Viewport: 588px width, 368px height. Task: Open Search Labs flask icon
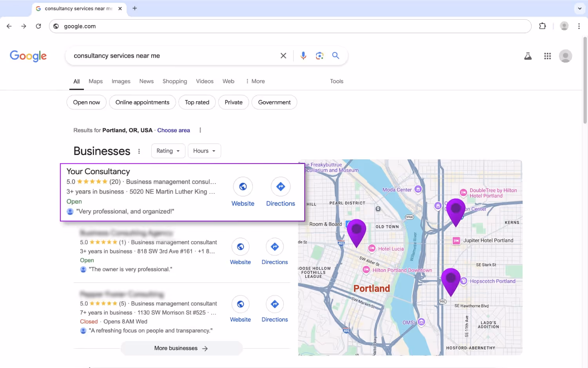(528, 56)
